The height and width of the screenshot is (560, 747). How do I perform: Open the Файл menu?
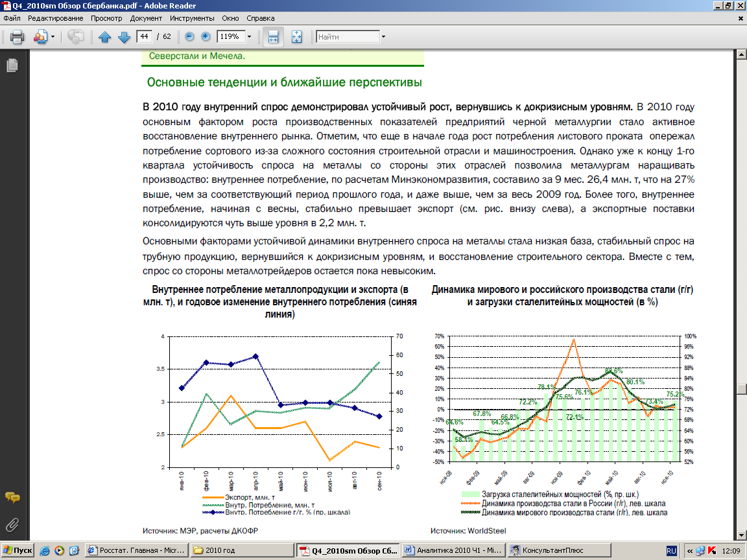[12, 18]
